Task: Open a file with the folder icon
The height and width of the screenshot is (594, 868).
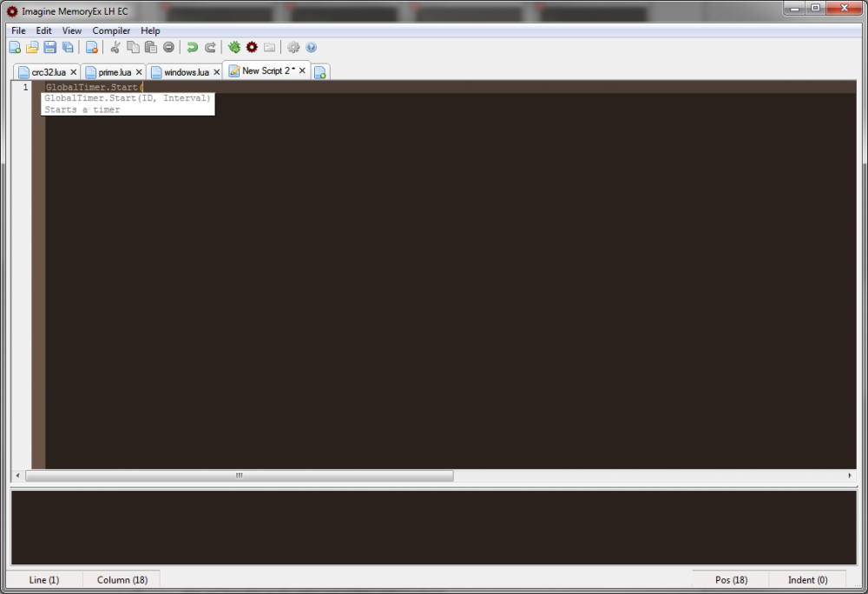Action: (x=32, y=48)
